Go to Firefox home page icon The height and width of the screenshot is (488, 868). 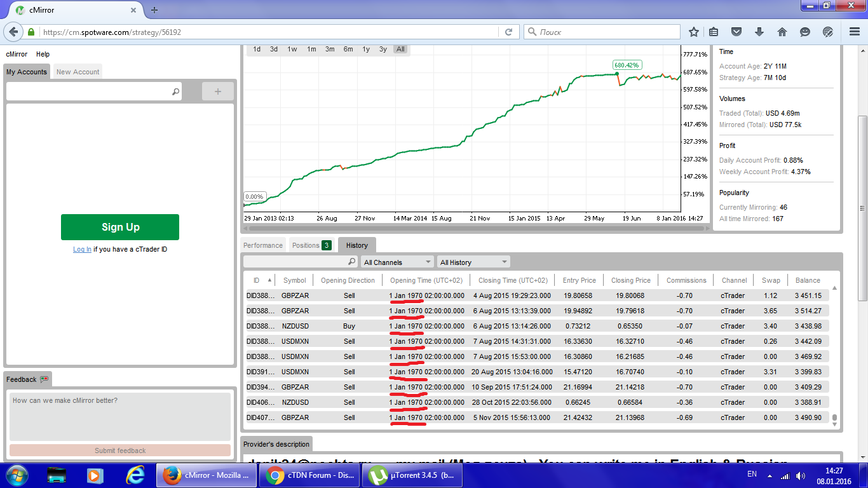(782, 32)
